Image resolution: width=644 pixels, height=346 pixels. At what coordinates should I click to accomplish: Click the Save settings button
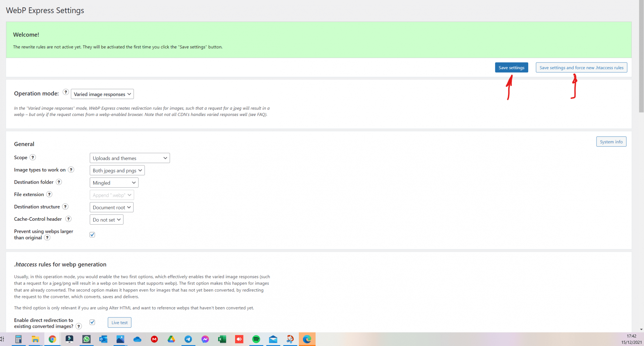click(512, 68)
